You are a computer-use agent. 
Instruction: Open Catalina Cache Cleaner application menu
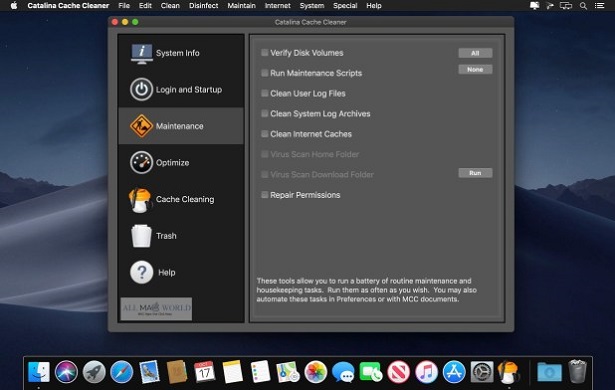[68, 6]
